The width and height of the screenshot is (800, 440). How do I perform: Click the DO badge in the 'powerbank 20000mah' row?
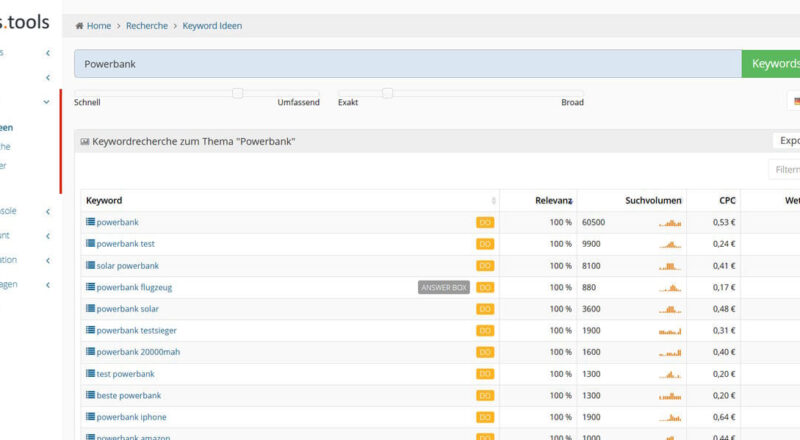click(x=485, y=352)
